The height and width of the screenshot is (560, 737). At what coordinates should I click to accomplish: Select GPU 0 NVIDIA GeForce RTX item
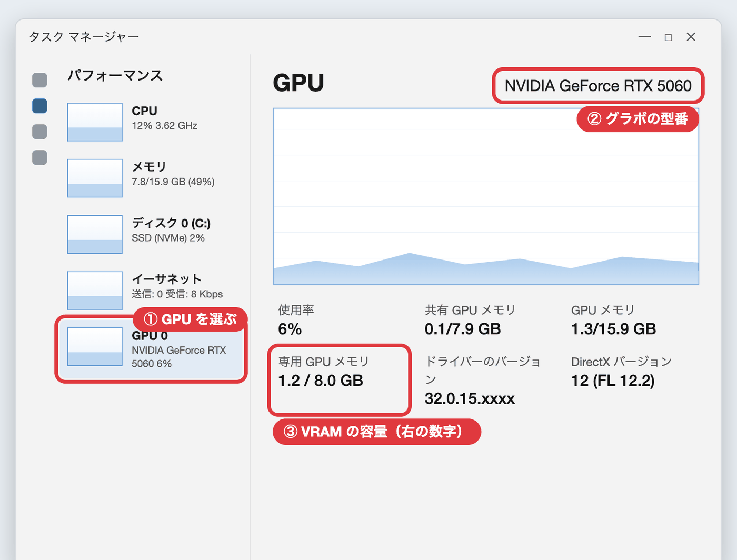pyautogui.click(x=151, y=349)
